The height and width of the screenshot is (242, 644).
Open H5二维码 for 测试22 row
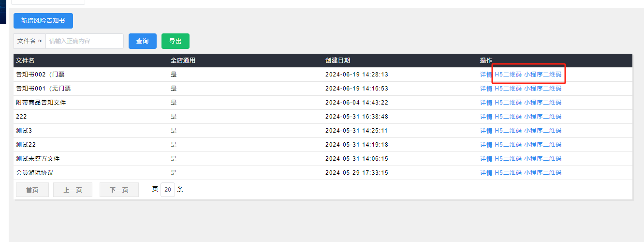[508, 145]
